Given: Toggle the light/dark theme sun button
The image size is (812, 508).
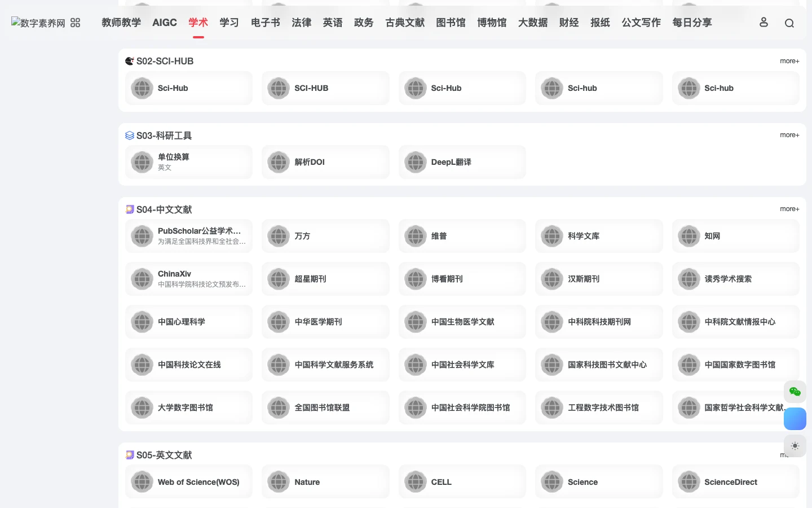Looking at the screenshot, I should (795, 446).
